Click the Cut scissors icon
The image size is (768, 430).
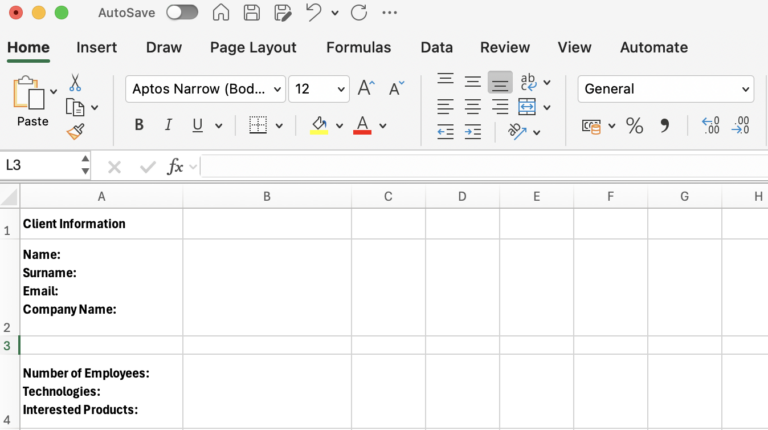pos(75,83)
